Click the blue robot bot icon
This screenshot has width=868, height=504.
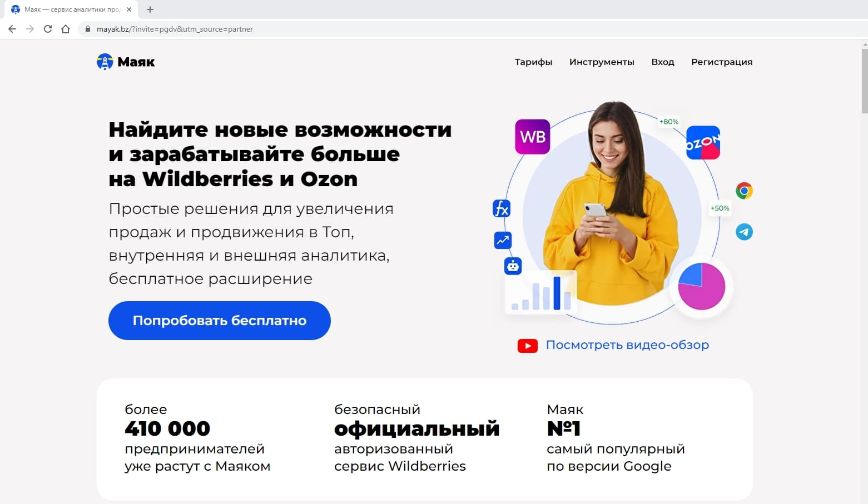[513, 267]
